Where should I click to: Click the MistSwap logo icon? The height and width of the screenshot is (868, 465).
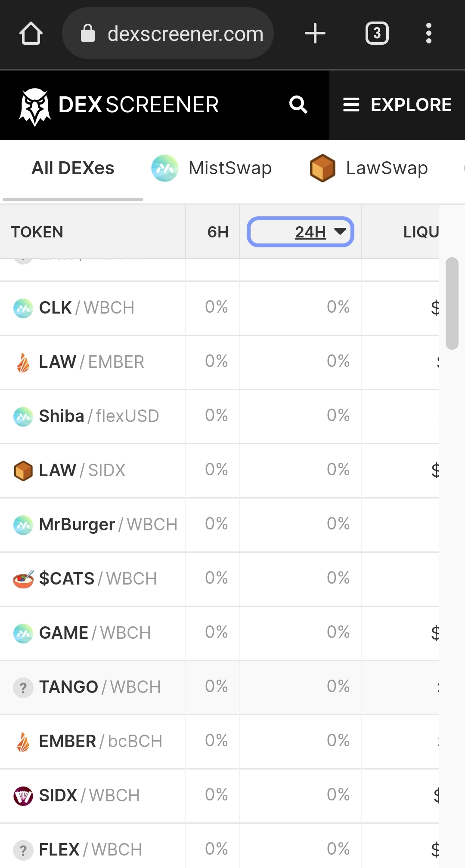[164, 168]
